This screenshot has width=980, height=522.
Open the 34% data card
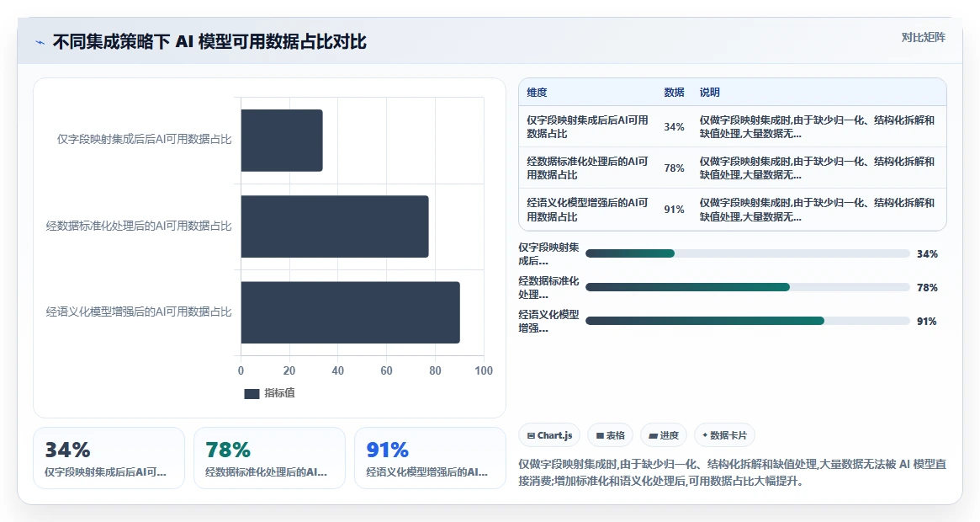[109, 457]
